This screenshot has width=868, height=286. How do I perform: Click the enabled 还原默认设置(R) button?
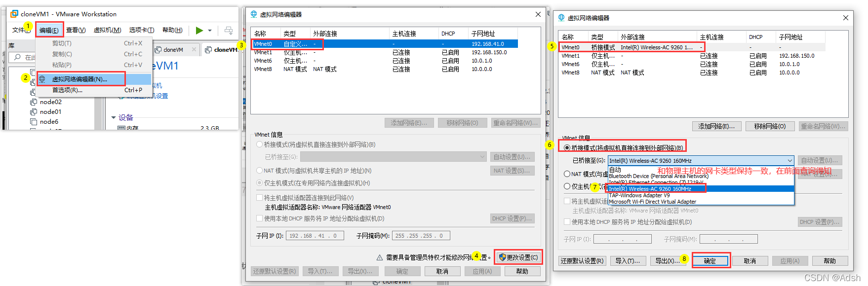coord(582,261)
